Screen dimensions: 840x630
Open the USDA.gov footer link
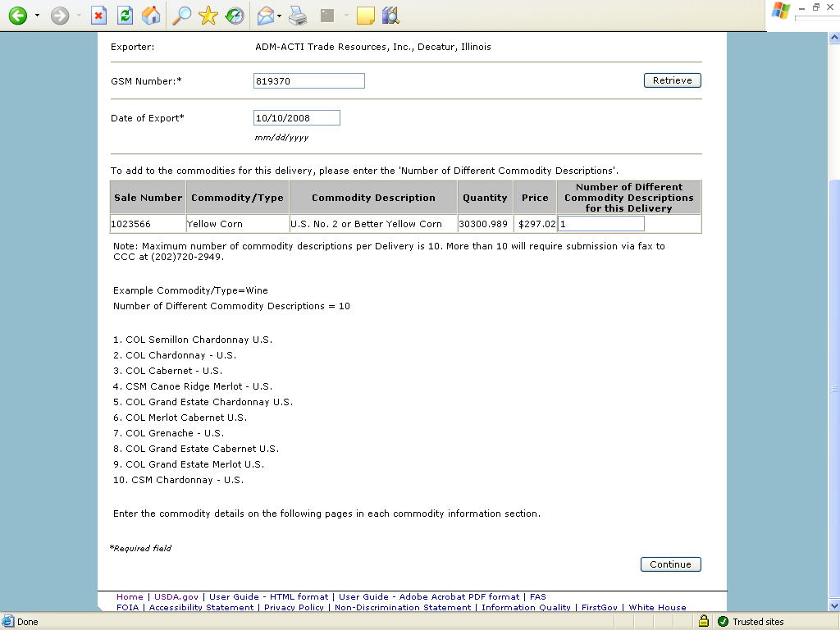click(176, 597)
